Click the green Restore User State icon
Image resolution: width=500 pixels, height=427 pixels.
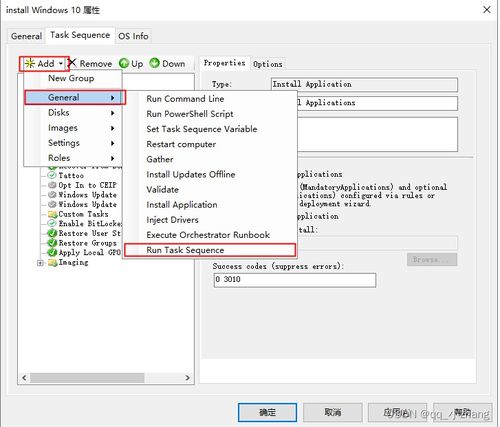click(x=52, y=233)
